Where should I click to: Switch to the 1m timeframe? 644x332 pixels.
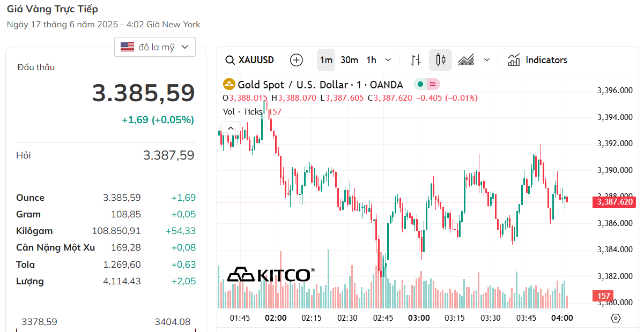(326, 60)
